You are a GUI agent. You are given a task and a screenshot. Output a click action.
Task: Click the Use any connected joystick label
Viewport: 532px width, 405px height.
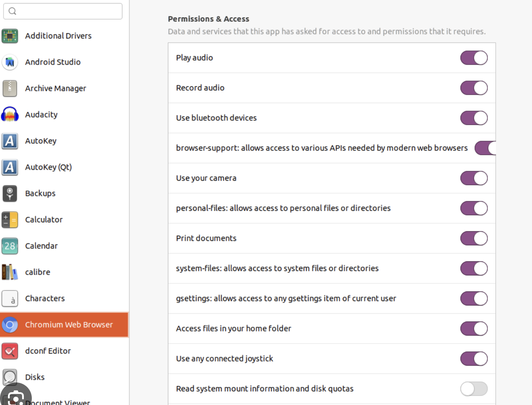[224, 359]
